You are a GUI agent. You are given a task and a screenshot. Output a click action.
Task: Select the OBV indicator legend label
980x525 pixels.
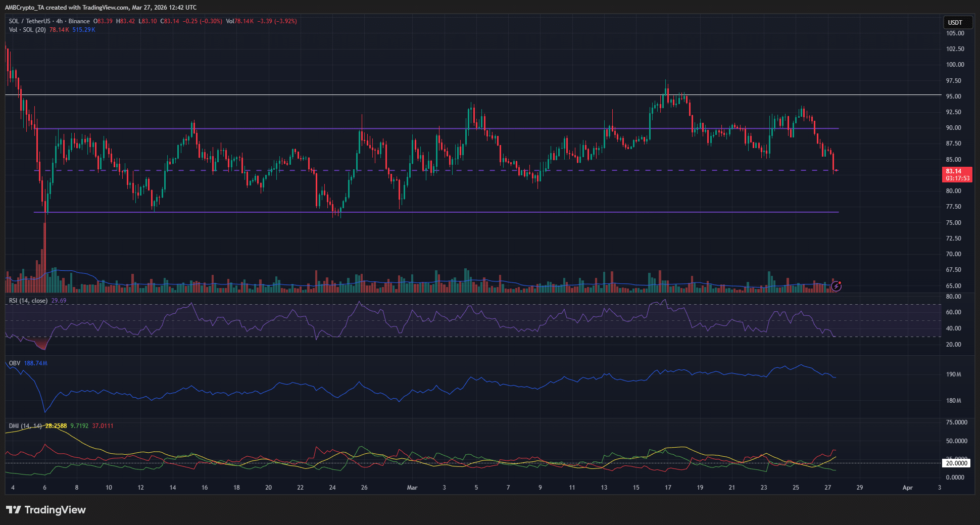tap(15, 363)
